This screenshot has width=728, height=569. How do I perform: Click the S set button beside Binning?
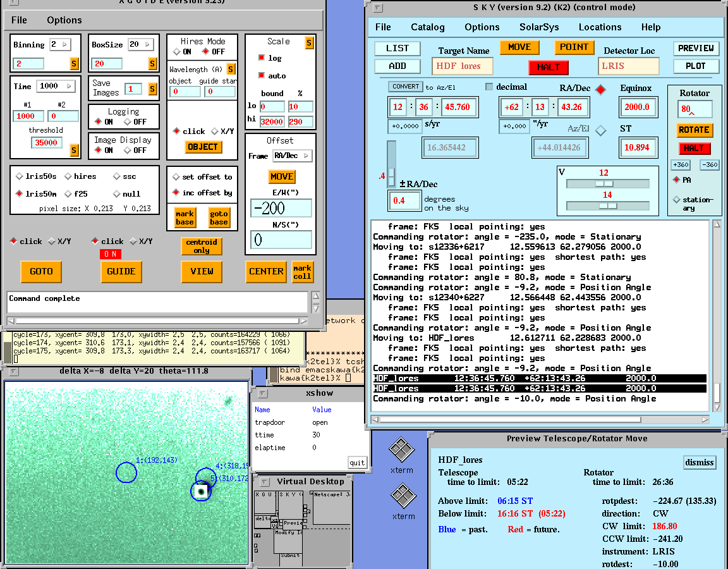pyautogui.click(x=74, y=63)
